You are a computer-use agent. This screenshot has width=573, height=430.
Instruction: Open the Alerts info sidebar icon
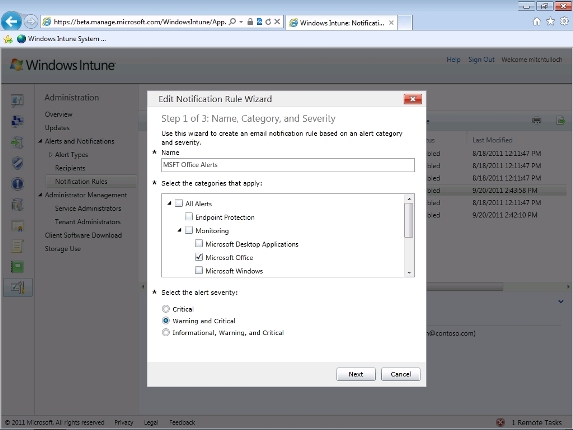[17, 184]
